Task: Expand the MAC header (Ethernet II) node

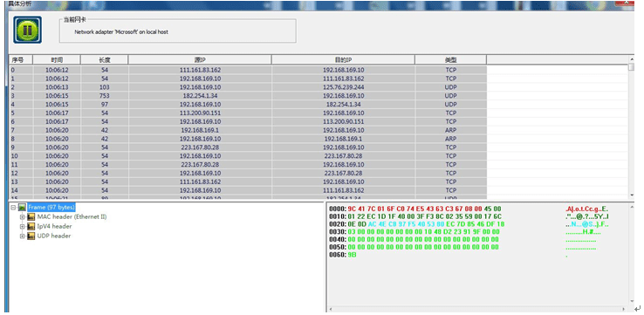Action: 23,217
